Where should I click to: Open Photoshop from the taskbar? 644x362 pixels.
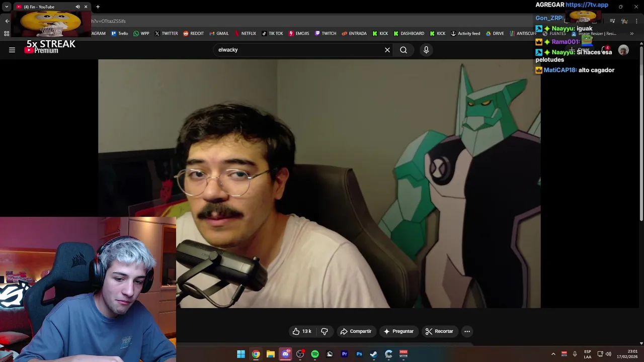(359, 354)
